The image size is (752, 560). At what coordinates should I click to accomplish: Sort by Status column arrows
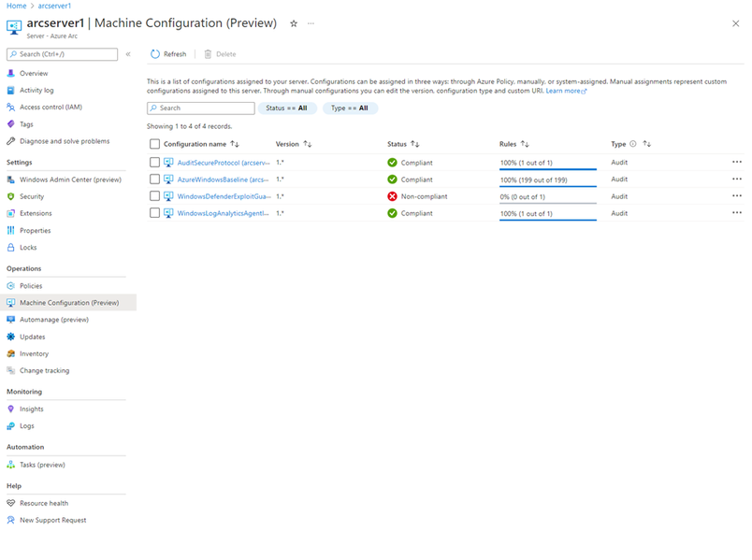point(415,144)
